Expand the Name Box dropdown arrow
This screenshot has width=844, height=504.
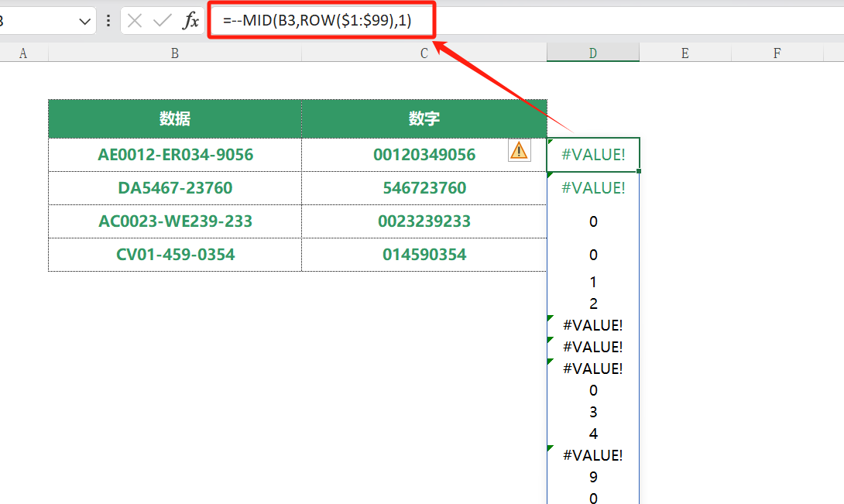coord(84,22)
